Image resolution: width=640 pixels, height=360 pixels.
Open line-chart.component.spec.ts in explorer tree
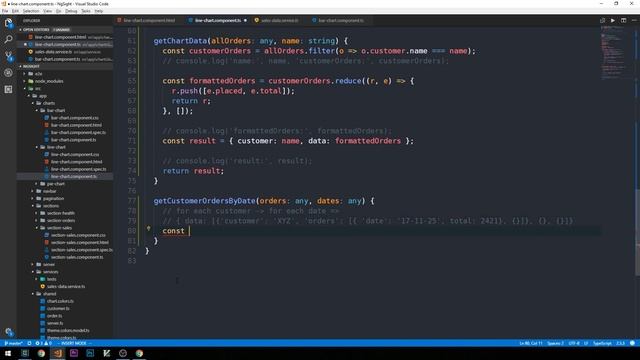click(78, 169)
